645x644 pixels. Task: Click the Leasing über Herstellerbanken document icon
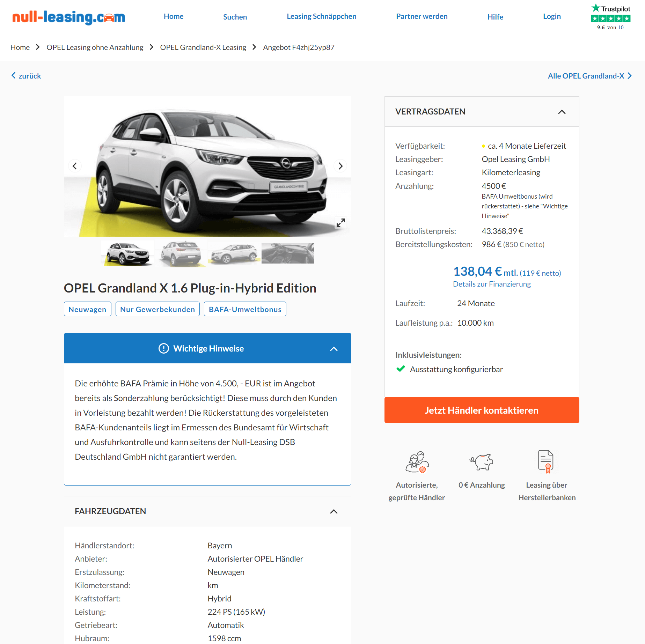pos(546,461)
